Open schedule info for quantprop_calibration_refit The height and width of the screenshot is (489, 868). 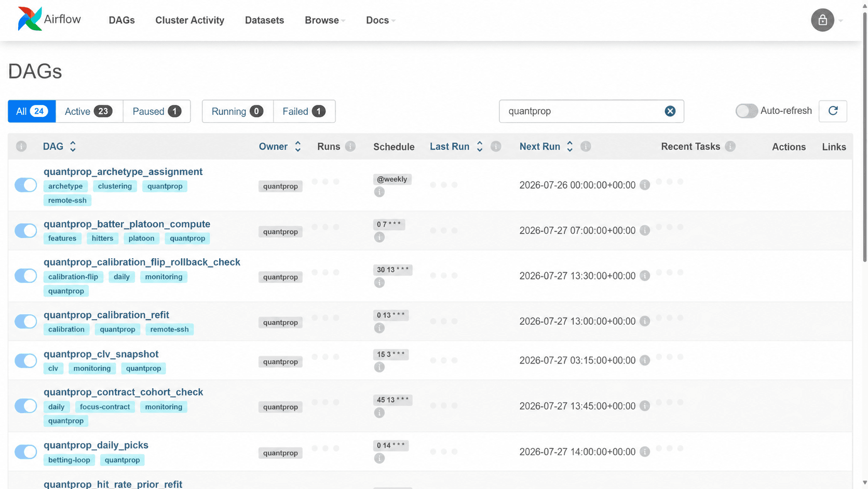(379, 328)
